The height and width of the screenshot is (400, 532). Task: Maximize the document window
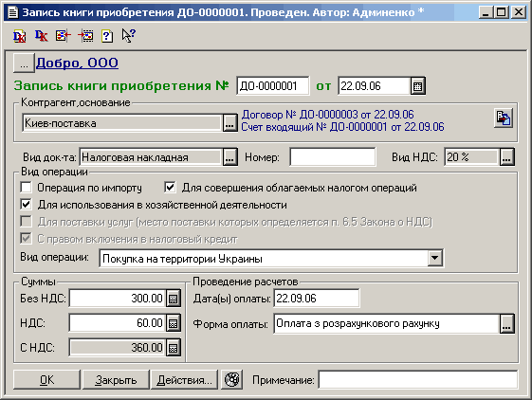501,12
